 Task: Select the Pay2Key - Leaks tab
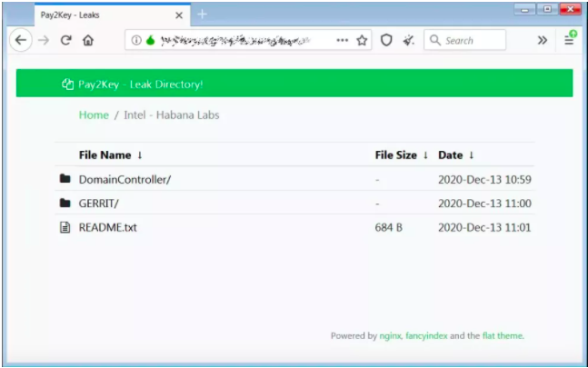pyautogui.click(x=113, y=15)
